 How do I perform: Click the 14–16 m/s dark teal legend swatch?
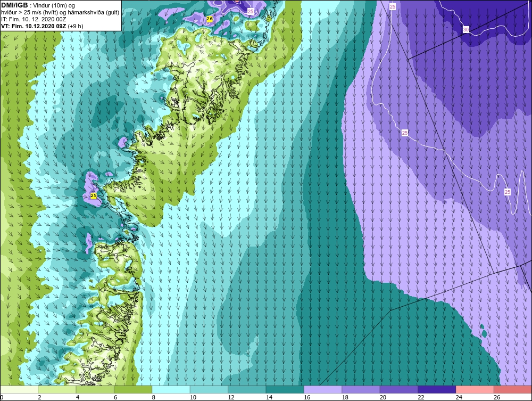[285, 389]
